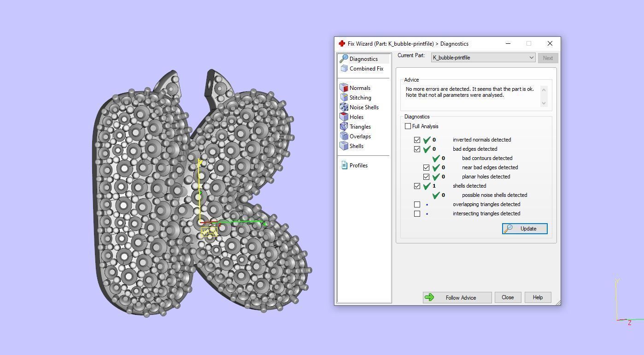Enable overlapping triangles detected checkbox
The height and width of the screenshot is (355, 644).
click(x=417, y=204)
